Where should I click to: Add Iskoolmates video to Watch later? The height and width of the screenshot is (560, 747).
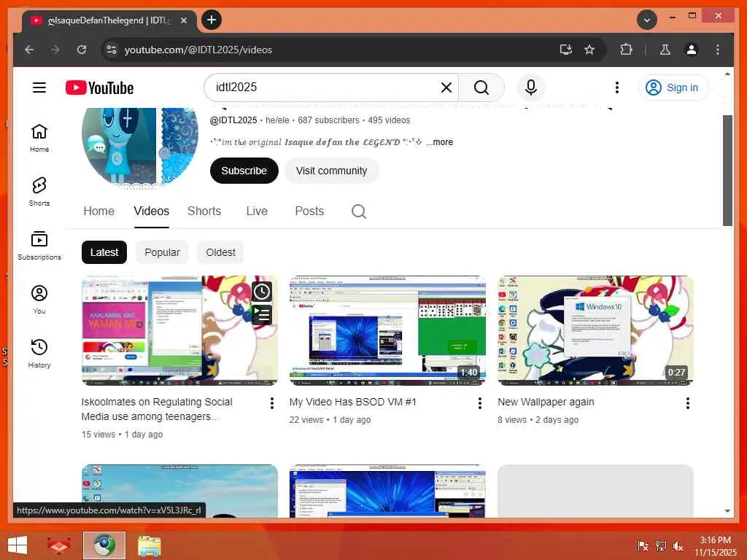click(262, 292)
